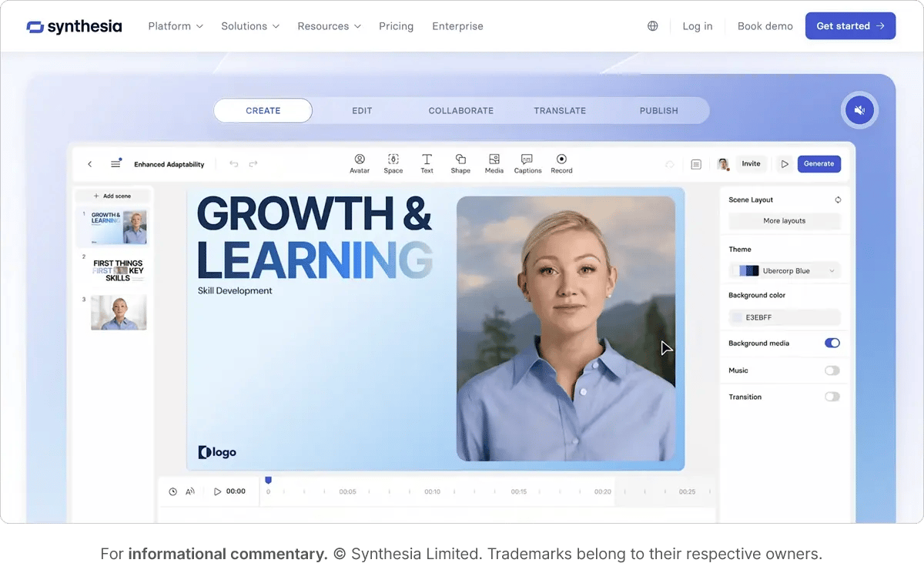Expand the Platform menu
The width and height of the screenshot is (924, 563).
(x=175, y=25)
